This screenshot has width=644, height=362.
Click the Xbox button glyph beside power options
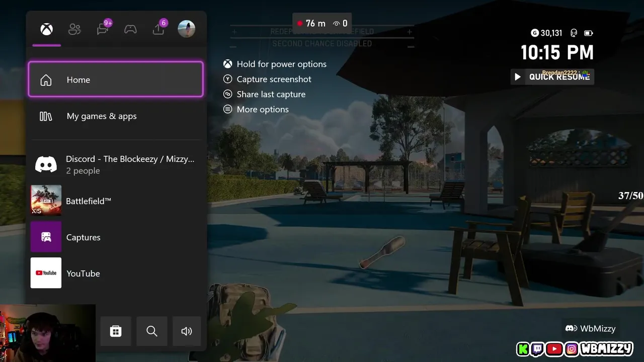[x=228, y=64]
